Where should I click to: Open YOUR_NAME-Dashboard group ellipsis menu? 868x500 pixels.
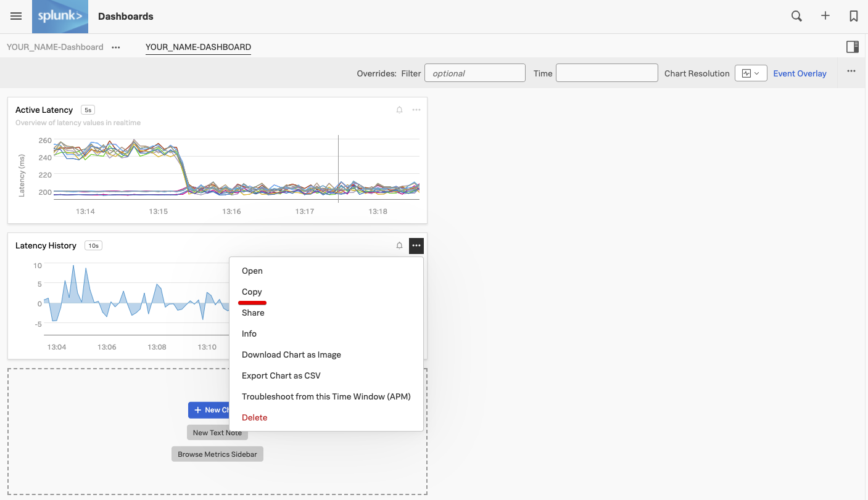click(x=116, y=47)
